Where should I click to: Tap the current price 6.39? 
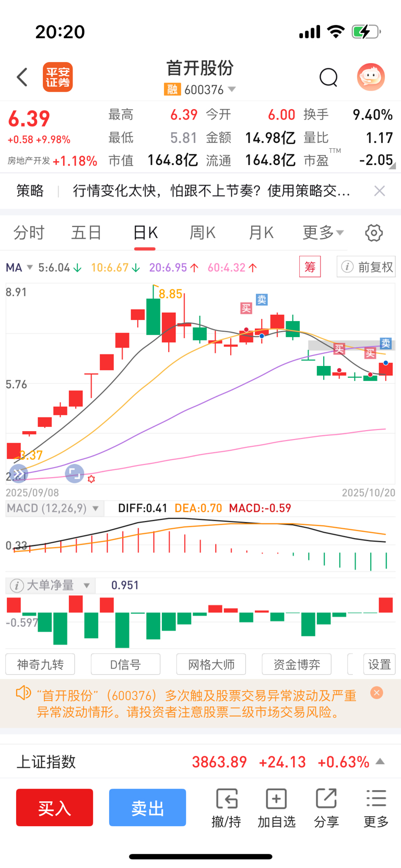(29, 119)
